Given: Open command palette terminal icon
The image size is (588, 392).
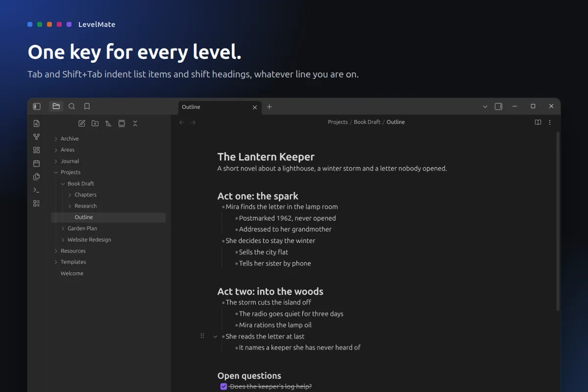Looking at the screenshot, I should 36,190.
